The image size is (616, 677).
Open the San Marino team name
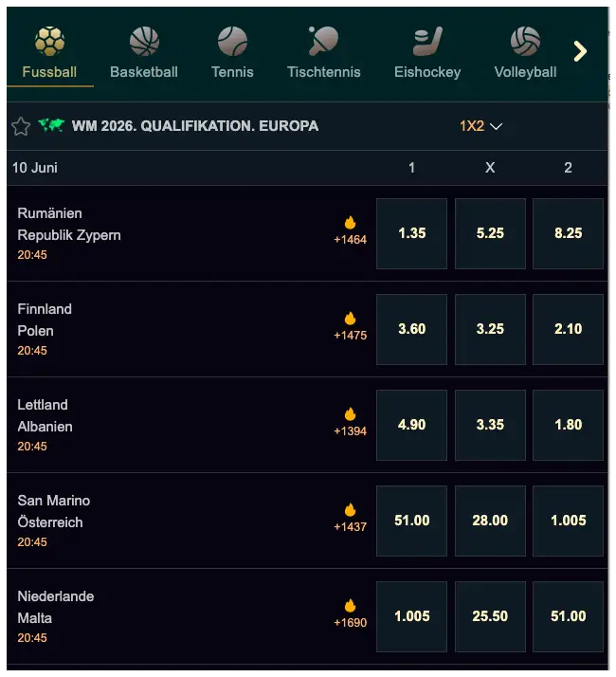(x=53, y=501)
